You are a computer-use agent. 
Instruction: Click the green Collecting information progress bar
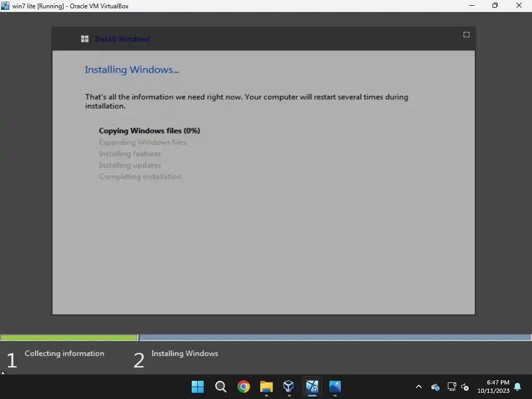pyautogui.click(x=69, y=337)
